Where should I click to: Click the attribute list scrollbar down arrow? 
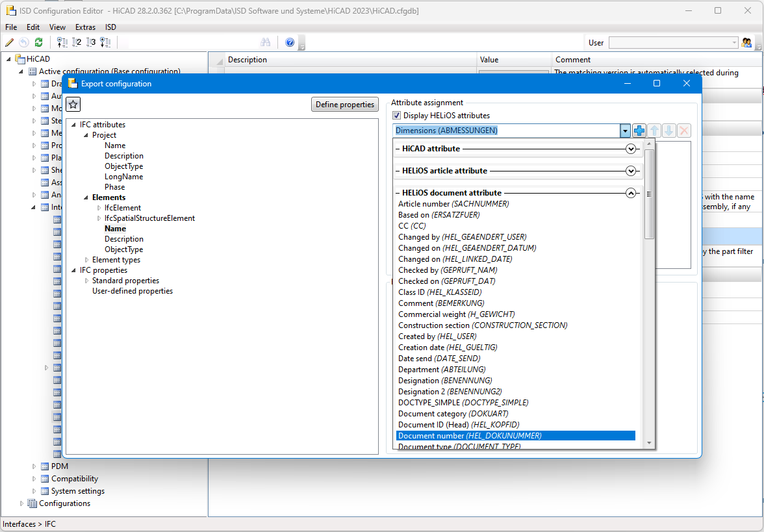648,443
